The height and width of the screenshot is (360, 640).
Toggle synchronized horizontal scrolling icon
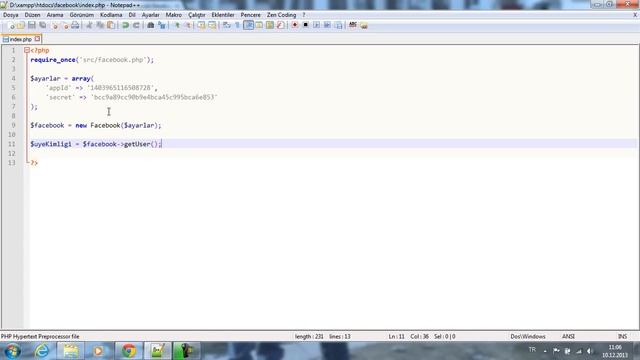212,25
